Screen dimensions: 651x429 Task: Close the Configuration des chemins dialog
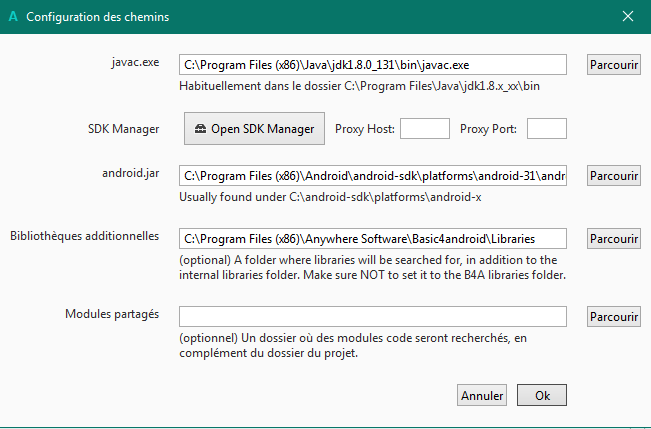tap(628, 16)
